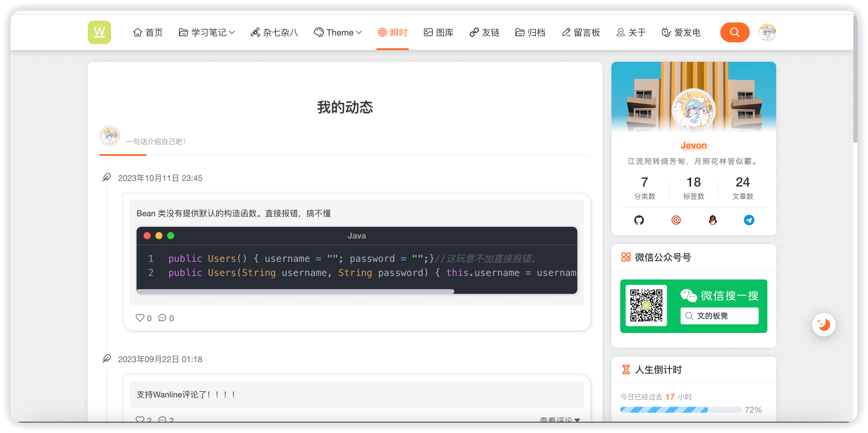Click the 2023年10月11日 23:45 timestamp

pos(160,178)
